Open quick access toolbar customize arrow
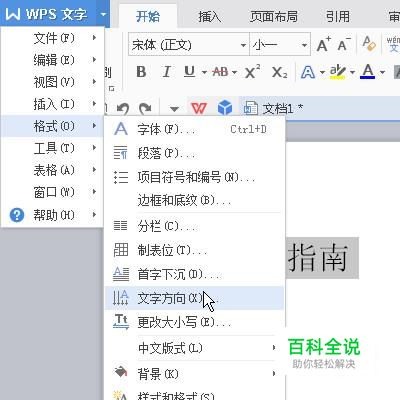 [174, 109]
